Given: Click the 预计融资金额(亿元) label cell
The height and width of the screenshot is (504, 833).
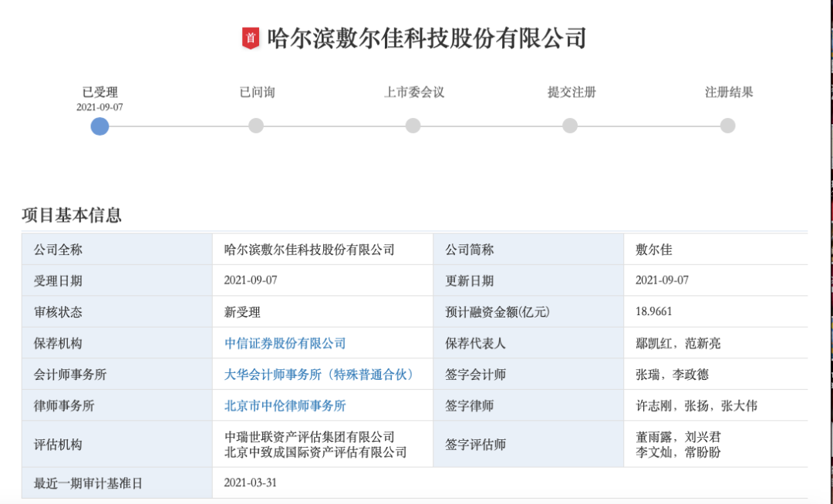Looking at the screenshot, I should [528, 312].
